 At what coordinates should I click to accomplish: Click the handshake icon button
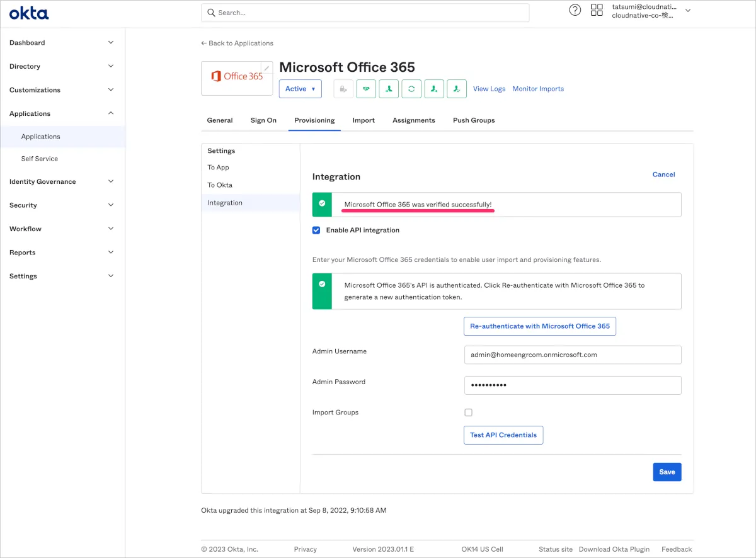pyautogui.click(x=366, y=89)
